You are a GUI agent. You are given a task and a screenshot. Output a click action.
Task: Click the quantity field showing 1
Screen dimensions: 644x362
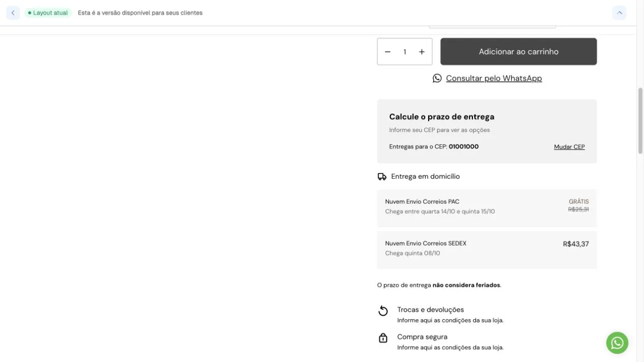click(405, 52)
